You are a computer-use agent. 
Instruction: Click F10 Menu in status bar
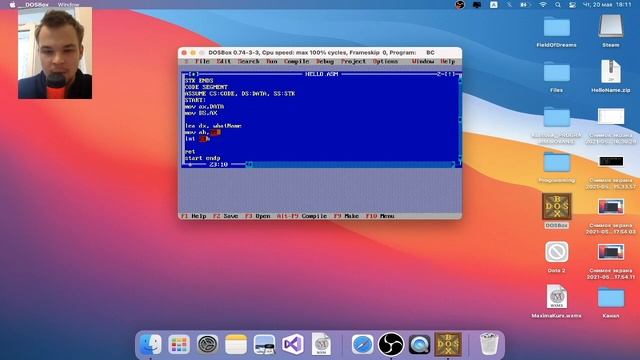[x=380, y=216]
